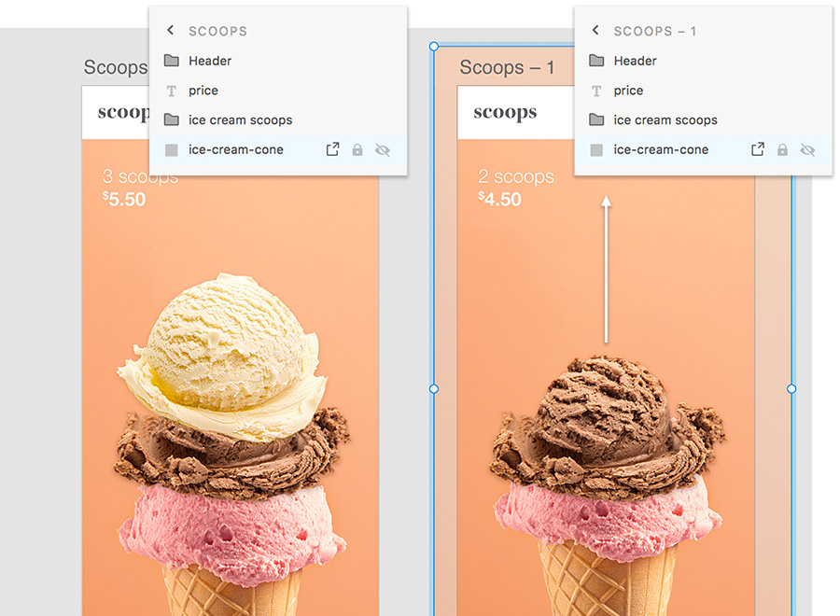Select the price text layer in the SCOOPS panel
Screen dimensions: 840x616
(278, 91)
